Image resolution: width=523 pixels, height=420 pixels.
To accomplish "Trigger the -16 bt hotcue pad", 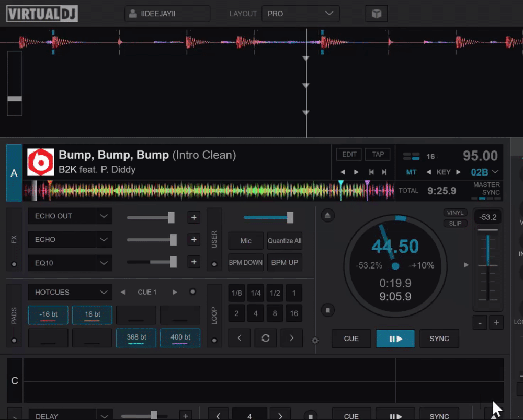I will tap(48, 315).
